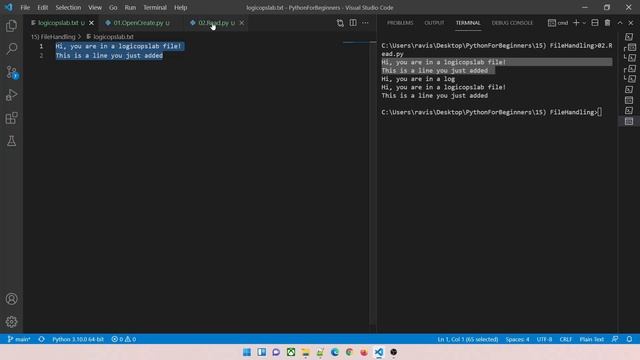Open the Run menu
Viewport: 640px width, 360px height.
130,7
